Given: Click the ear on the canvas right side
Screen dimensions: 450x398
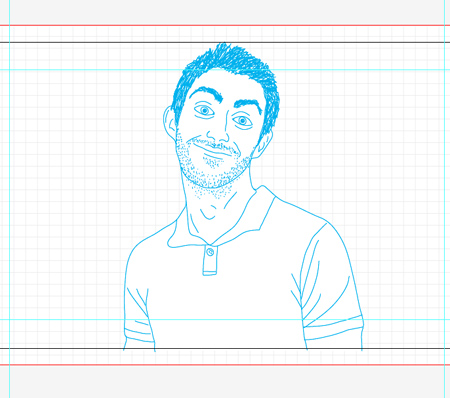Looking at the screenshot, I should point(263,144).
